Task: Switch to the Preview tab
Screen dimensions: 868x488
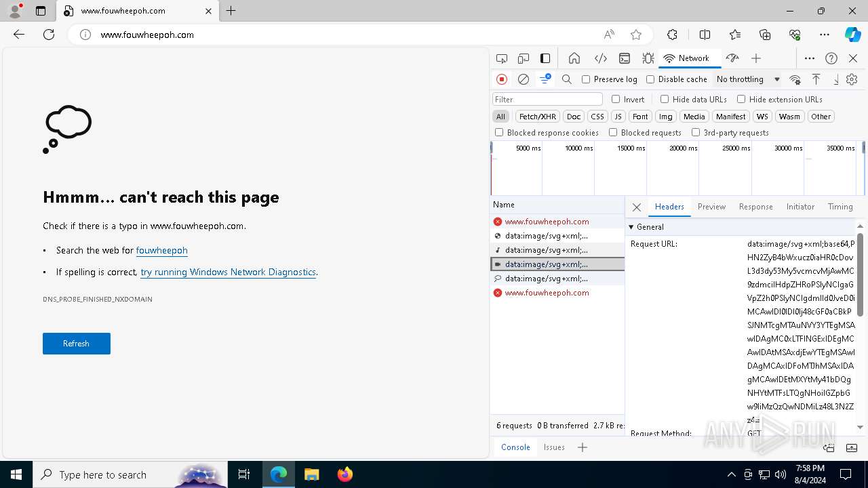Action: [x=711, y=207]
